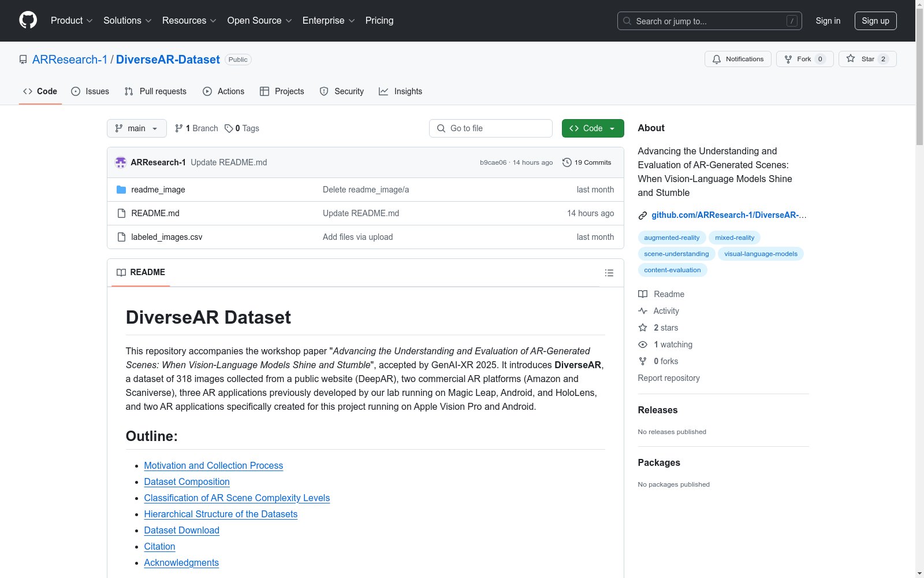
Task: View the 19 Commits history link
Action: (x=587, y=162)
